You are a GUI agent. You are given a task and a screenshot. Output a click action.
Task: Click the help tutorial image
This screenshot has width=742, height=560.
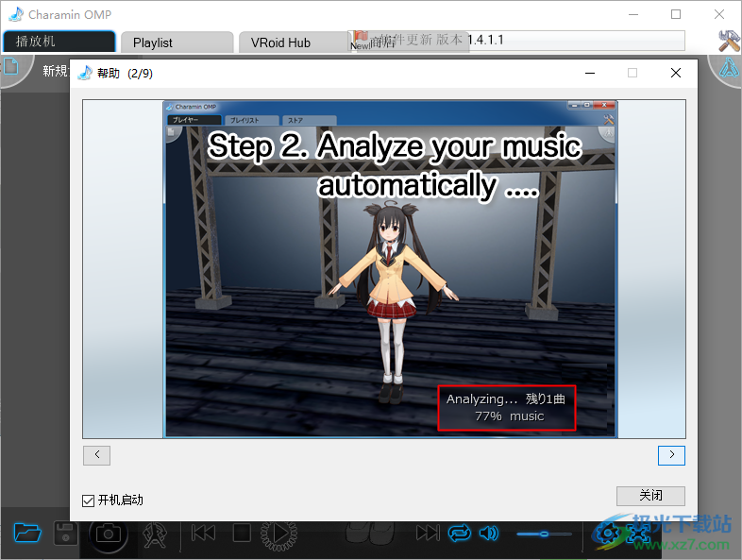(x=384, y=269)
